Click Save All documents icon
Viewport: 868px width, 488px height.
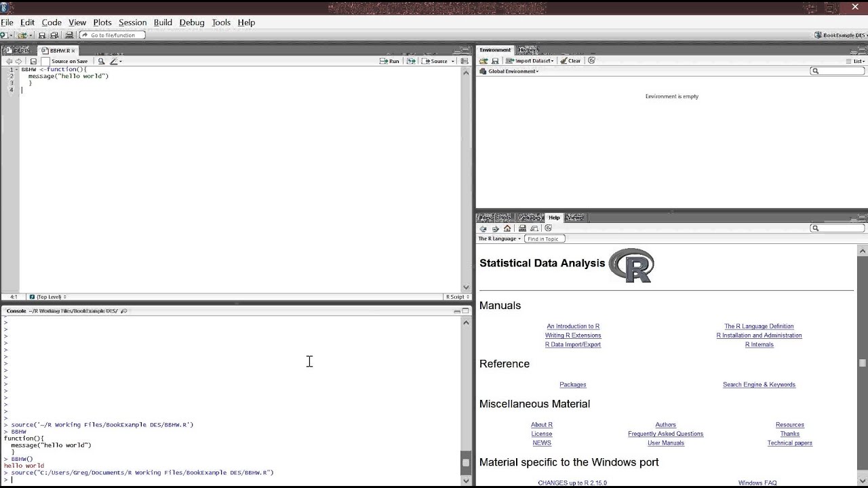[54, 35]
